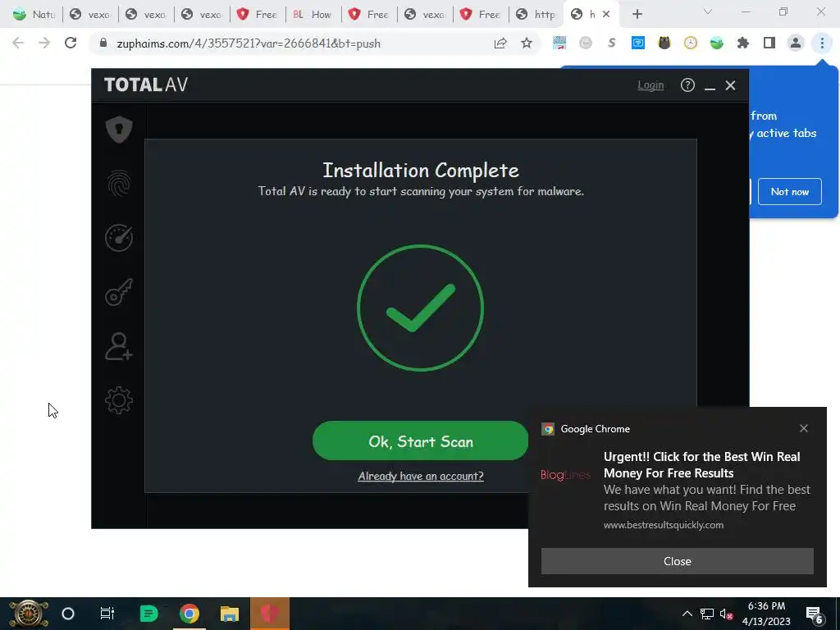840x630 pixels.
Task: Toggle the browser side panel icon
Action: point(769,43)
